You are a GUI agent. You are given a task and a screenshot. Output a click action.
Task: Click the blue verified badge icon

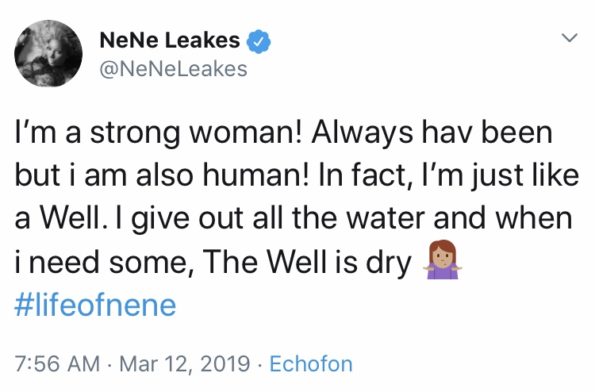[259, 41]
